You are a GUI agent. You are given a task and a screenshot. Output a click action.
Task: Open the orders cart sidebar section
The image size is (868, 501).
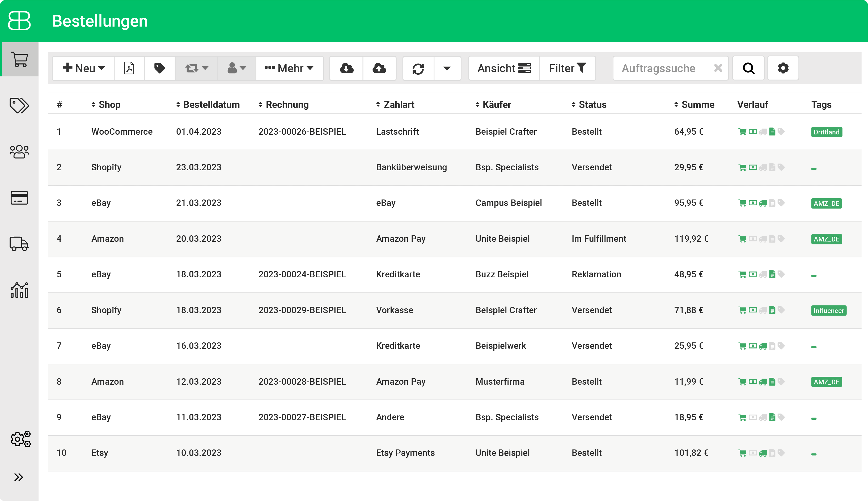click(x=19, y=60)
